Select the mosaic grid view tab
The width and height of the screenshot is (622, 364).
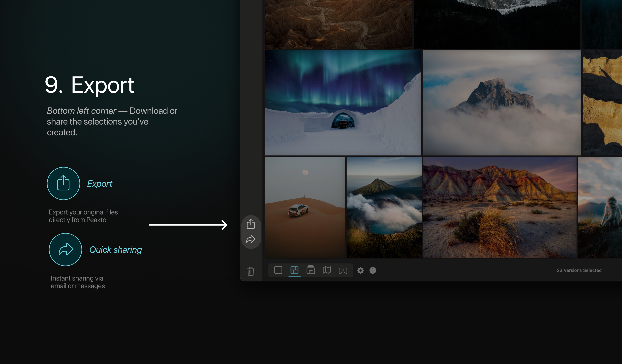pyautogui.click(x=294, y=270)
